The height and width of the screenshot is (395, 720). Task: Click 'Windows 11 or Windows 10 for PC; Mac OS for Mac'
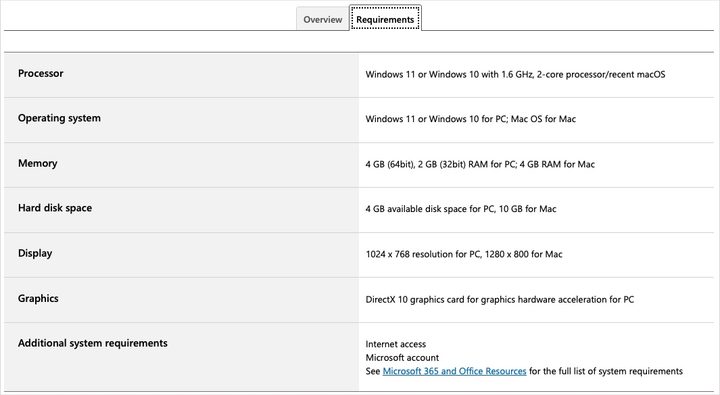tap(471, 119)
